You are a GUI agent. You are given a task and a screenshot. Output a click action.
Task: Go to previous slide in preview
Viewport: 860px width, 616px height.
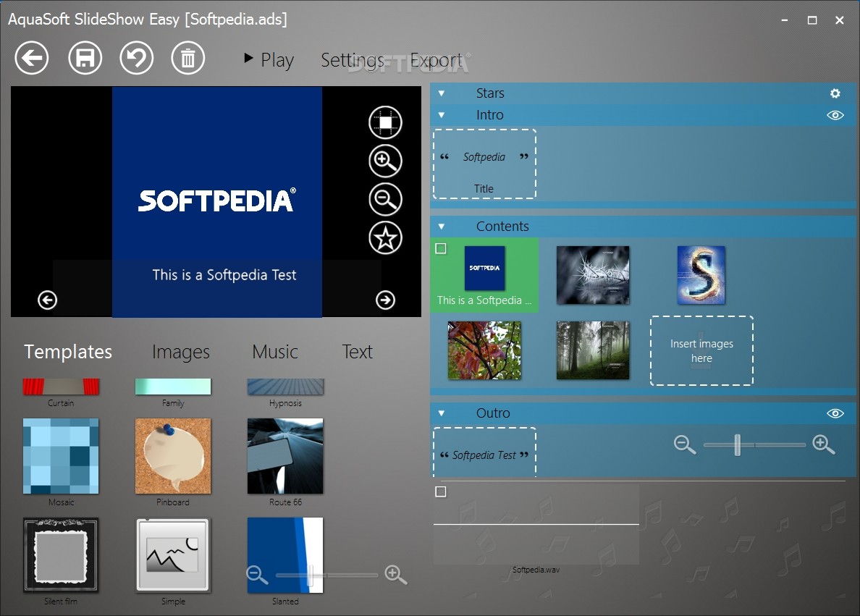coord(47,300)
